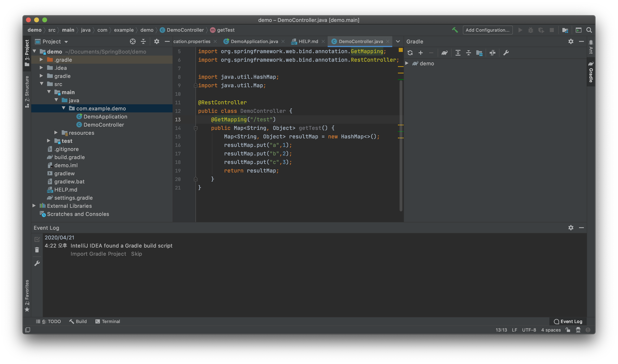618x364 pixels.
Task: Click the Search Everywhere magnifier icon
Action: coord(589,30)
